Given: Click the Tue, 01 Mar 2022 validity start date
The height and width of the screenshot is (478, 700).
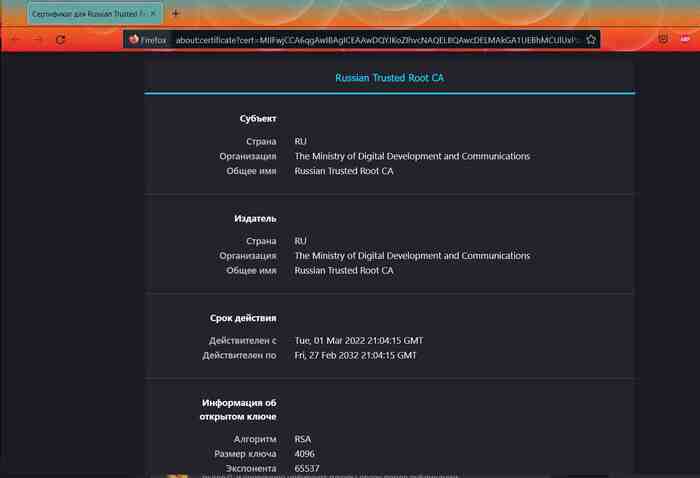Looking at the screenshot, I should coord(358,341).
